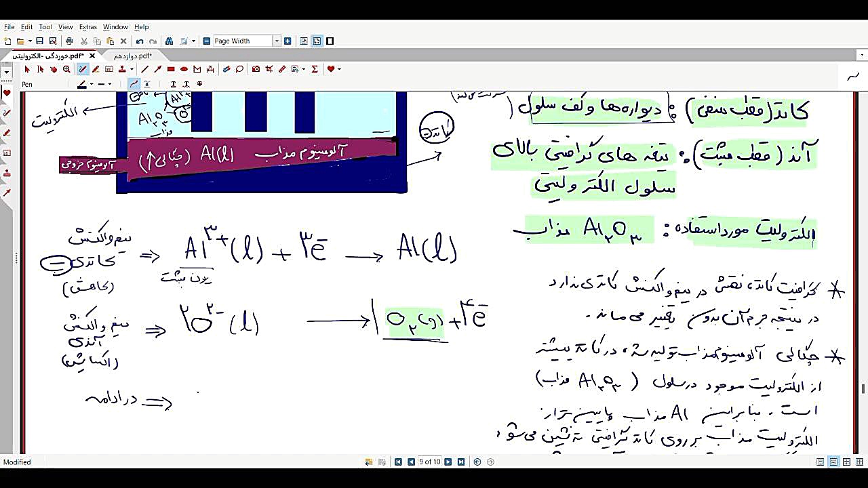
Task: Switch to the دوازدهم.pdf tab
Action: tap(133, 56)
